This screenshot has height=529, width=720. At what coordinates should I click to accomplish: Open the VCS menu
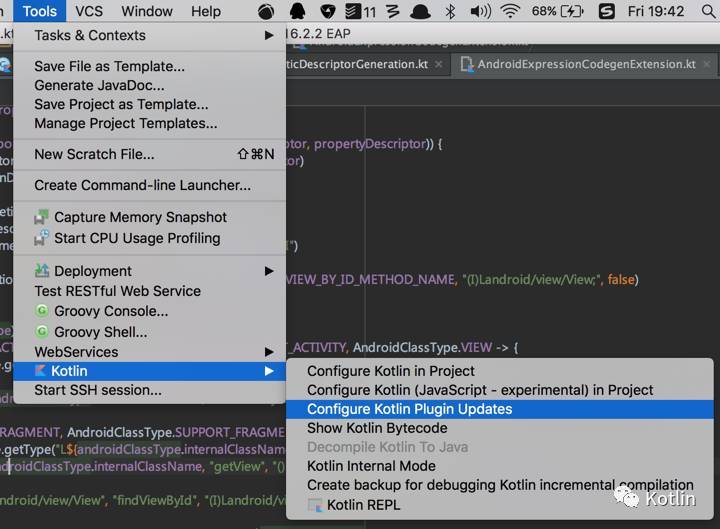(89, 11)
